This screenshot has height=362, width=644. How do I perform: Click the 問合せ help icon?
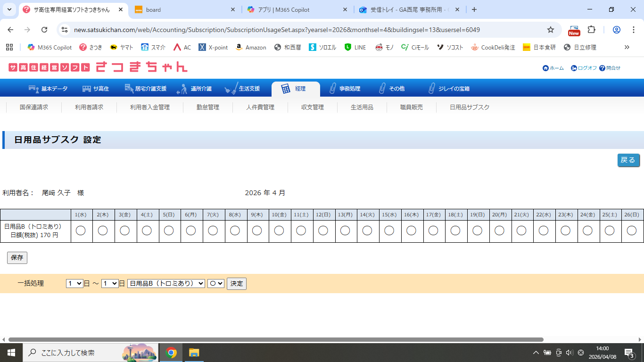pyautogui.click(x=602, y=68)
